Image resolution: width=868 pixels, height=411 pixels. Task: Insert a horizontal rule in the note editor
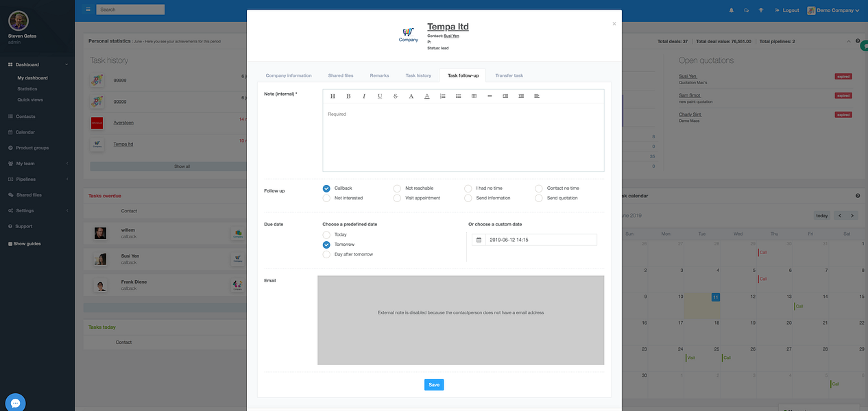pyautogui.click(x=490, y=96)
